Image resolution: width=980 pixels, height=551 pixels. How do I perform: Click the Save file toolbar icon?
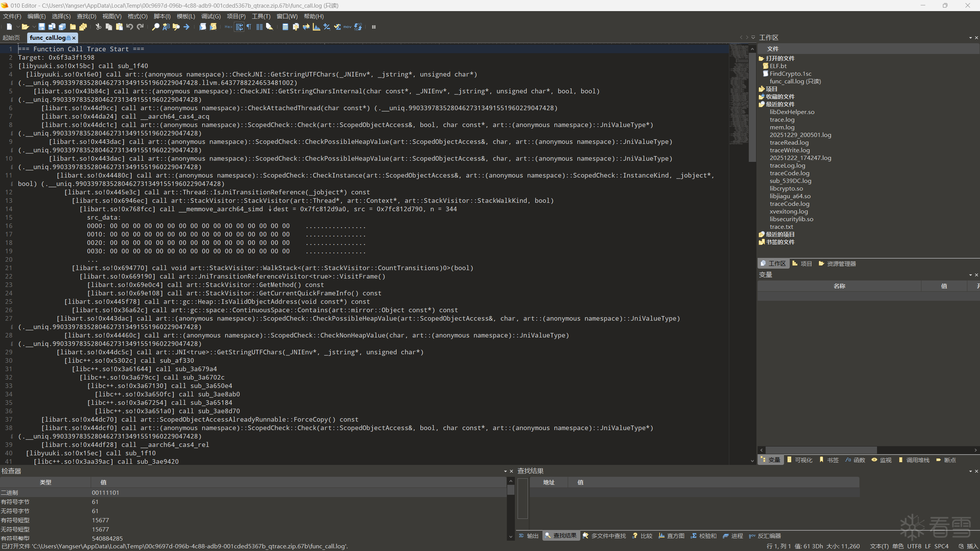(41, 27)
